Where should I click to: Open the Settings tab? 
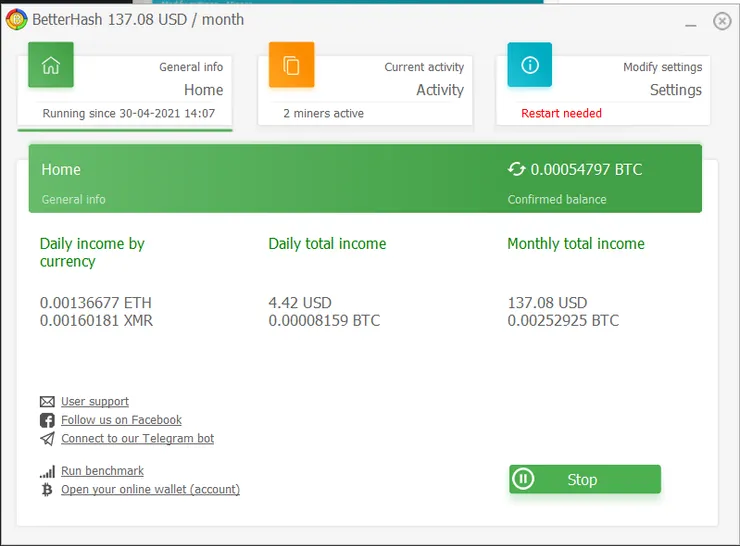coord(603,90)
